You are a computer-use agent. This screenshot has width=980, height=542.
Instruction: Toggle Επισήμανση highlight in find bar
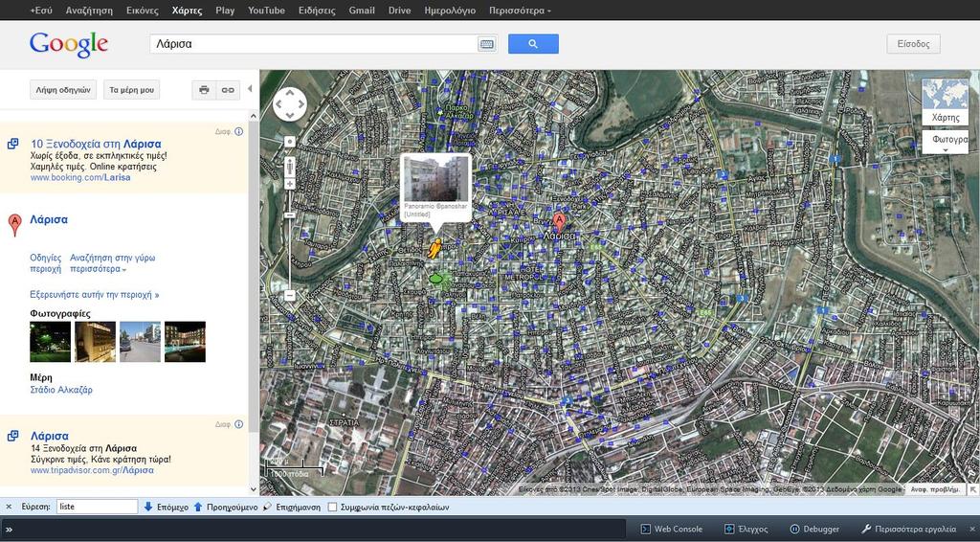click(x=292, y=507)
